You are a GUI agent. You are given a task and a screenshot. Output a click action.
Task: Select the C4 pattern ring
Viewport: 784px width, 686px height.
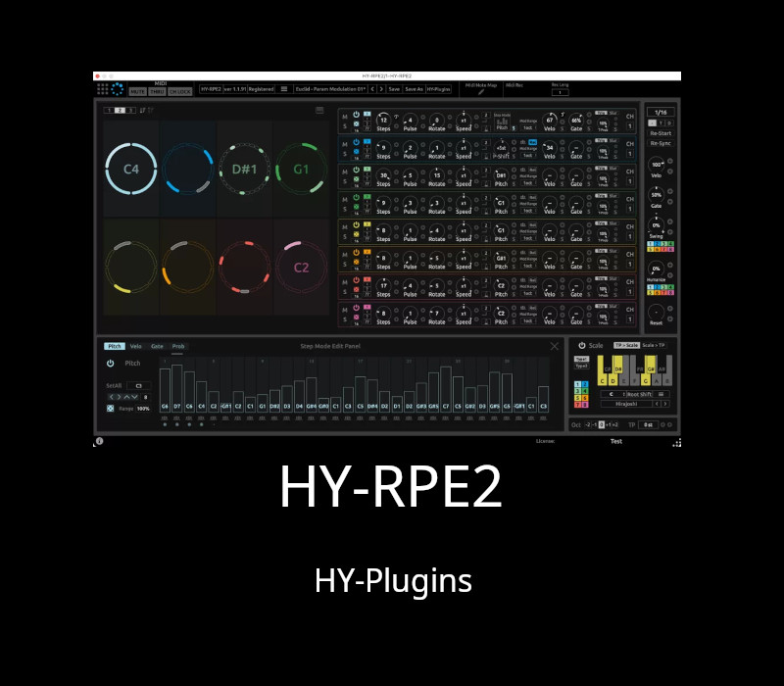pos(131,169)
